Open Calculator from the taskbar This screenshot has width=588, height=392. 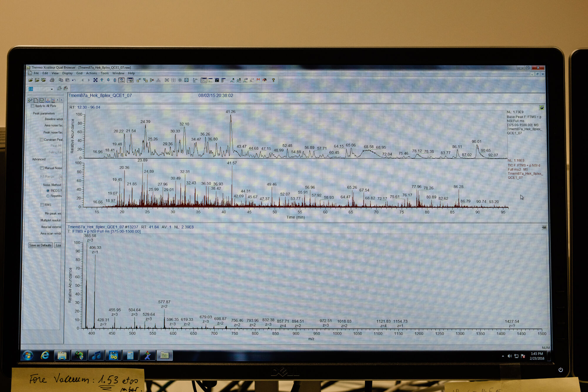point(130,356)
